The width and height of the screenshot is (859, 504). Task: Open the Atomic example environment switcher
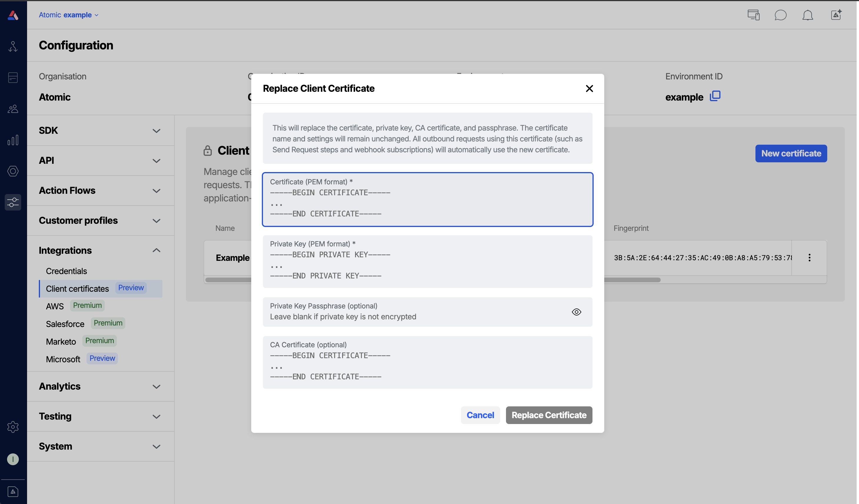[x=68, y=15]
